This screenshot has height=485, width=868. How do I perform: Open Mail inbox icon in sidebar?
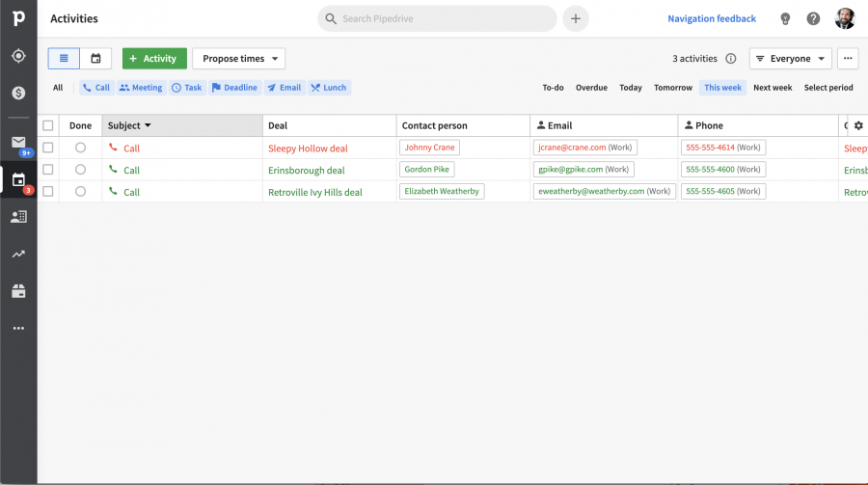click(18, 143)
